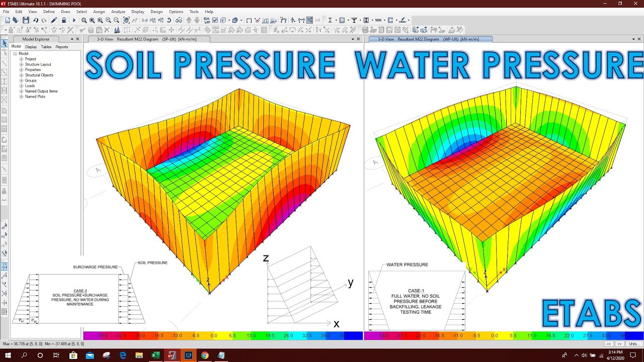Open the Design menu
This screenshot has height=362, width=644.
pos(156,12)
